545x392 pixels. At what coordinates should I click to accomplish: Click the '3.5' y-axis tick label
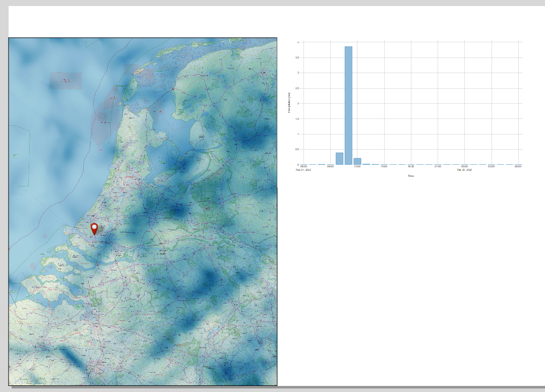point(297,57)
